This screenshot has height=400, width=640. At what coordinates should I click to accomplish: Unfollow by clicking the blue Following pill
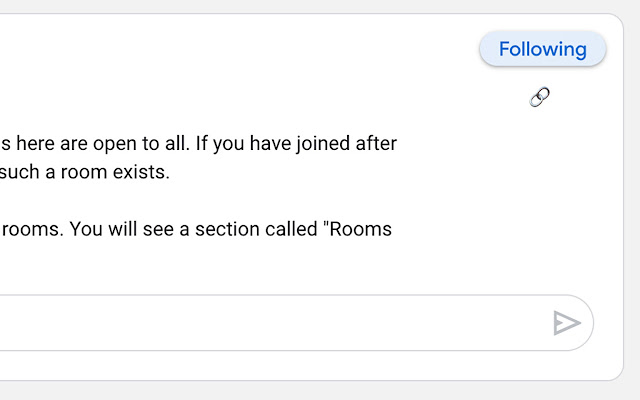543,49
